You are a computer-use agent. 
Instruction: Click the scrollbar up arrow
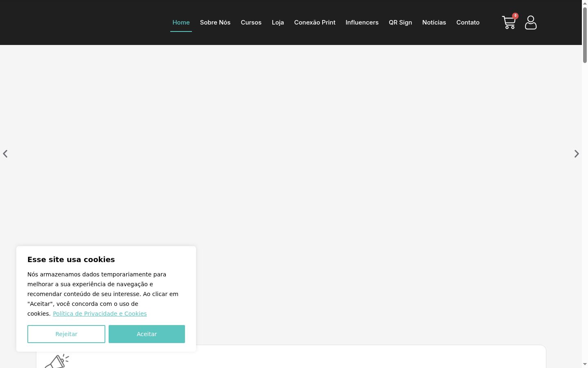[585, 3]
